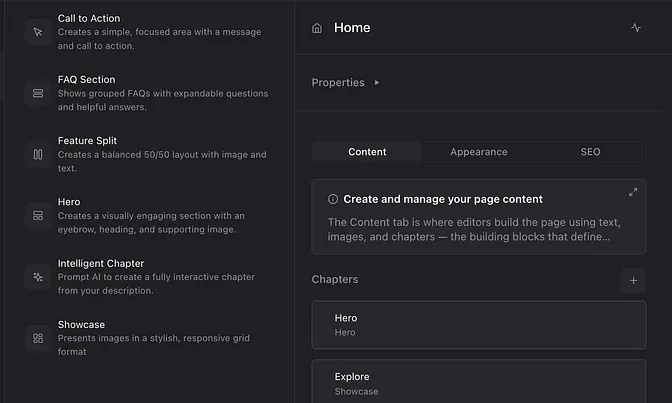672x403 pixels.
Task: Open the Explore Showcase chapter
Action: pyautogui.click(x=478, y=383)
